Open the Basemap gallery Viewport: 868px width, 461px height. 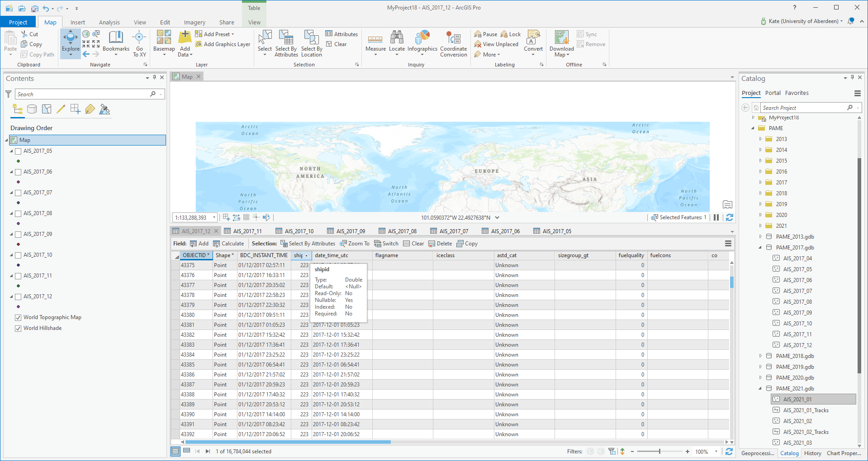point(164,39)
